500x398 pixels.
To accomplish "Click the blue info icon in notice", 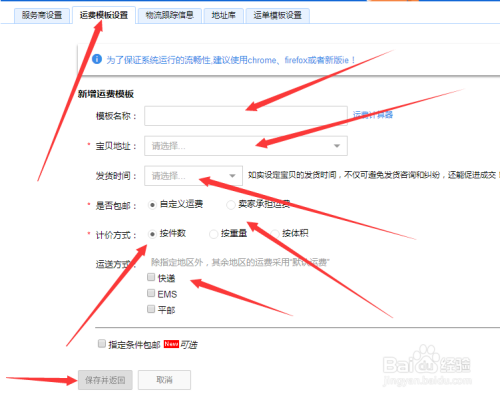I will [x=97, y=59].
